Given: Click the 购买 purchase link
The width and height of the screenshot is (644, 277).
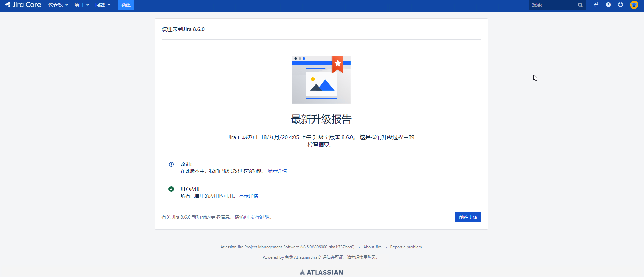Looking at the screenshot, I should click(x=371, y=257).
